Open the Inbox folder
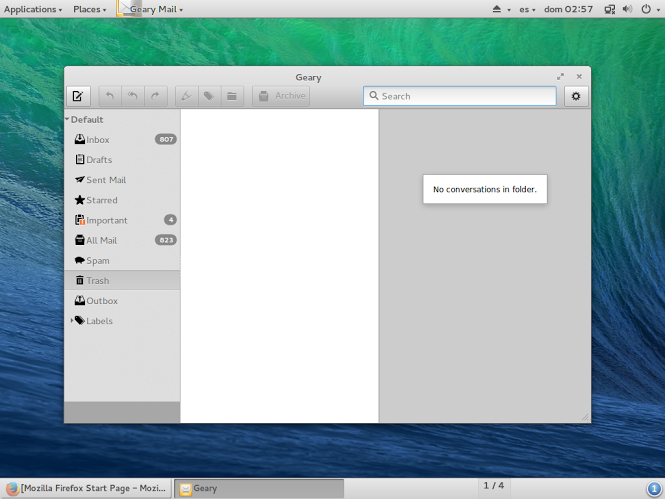Viewport: 665px width, 499px height. point(122,139)
